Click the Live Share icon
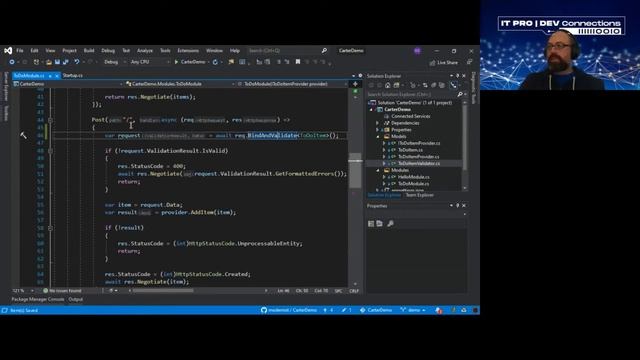 pos(433,62)
